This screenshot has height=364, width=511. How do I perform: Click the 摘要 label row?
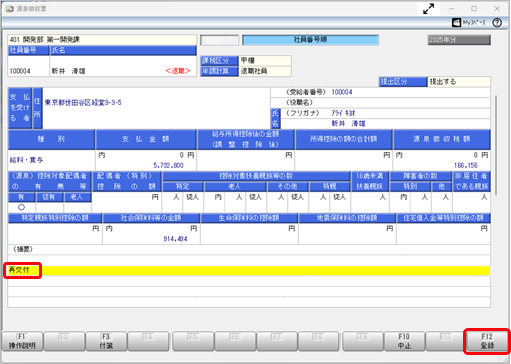coord(249,249)
